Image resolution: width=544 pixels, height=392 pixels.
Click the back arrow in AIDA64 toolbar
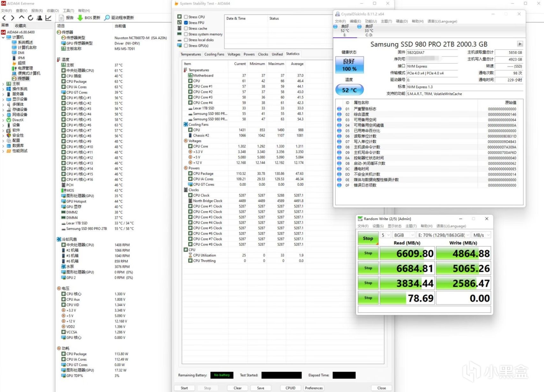[x=4, y=18]
